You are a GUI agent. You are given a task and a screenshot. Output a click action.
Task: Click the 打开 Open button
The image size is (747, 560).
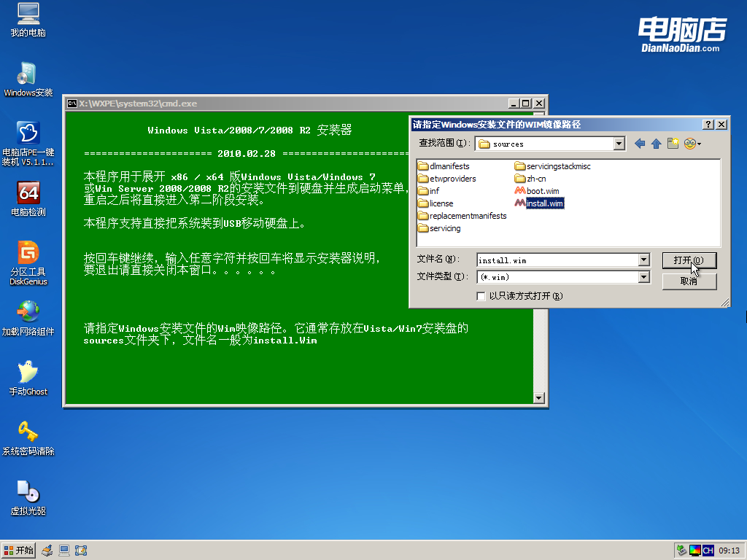(689, 261)
